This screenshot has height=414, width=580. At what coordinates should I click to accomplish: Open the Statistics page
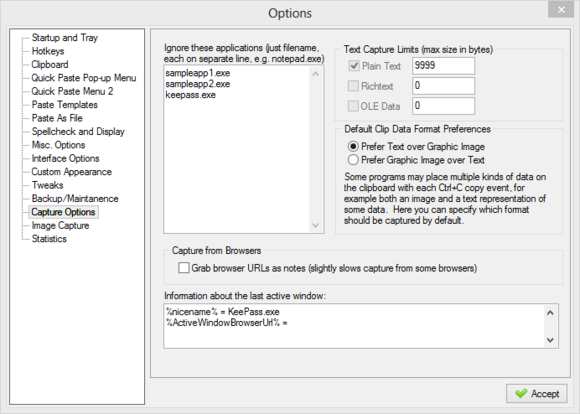[x=49, y=239]
